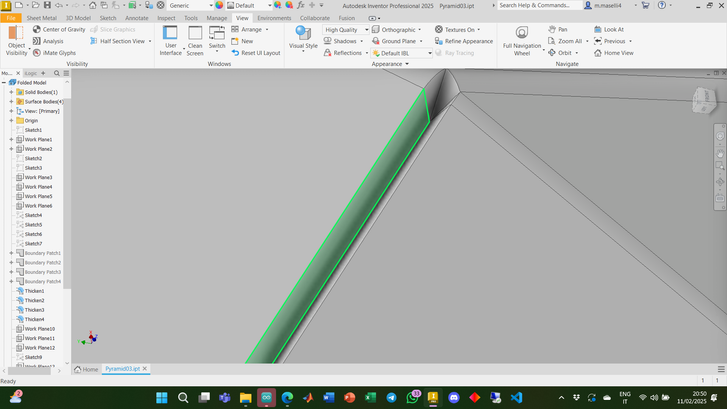Click Switch windows button
This screenshot has width=727, height=409.
[x=217, y=38]
